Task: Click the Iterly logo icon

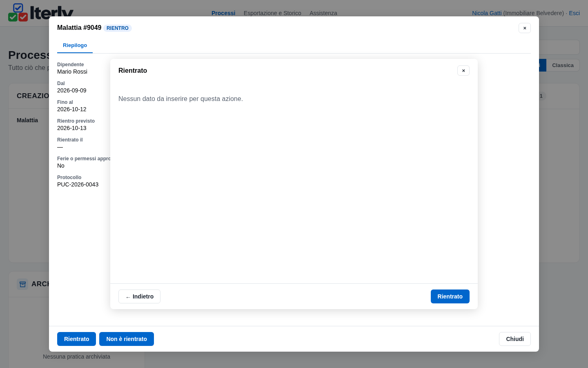Action: (x=18, y=12)
